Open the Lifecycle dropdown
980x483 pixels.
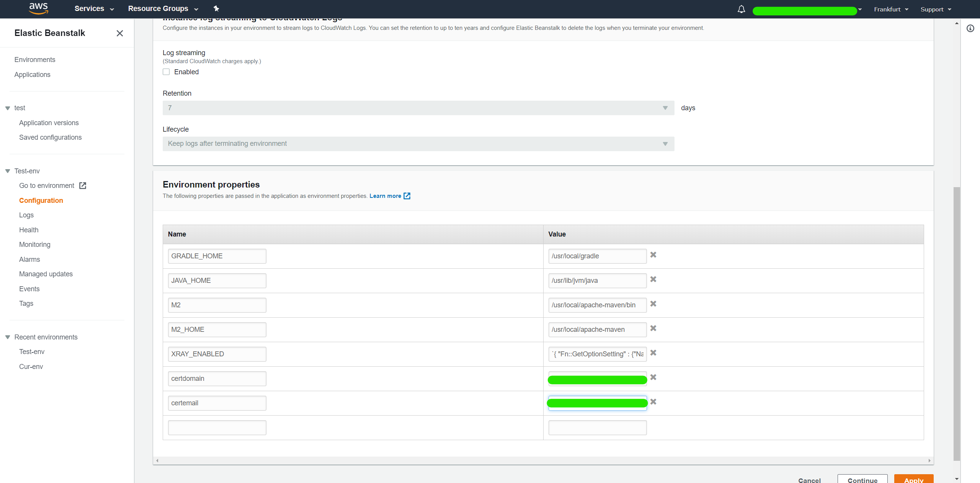418,144
